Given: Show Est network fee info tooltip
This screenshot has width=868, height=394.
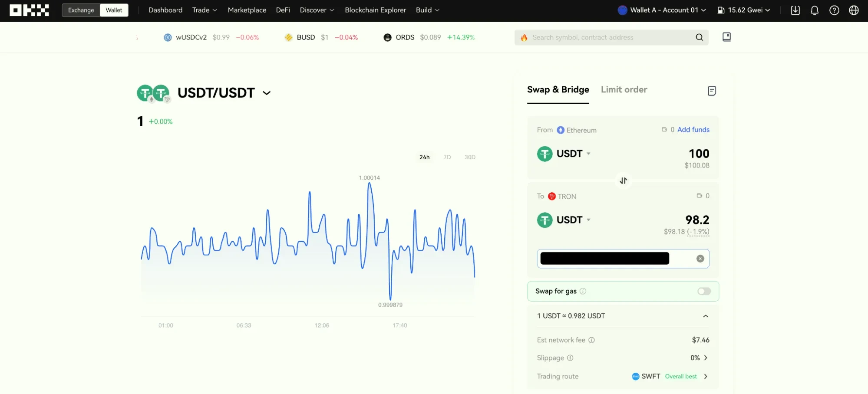Looking at the screenshot, I should [591, 340].
